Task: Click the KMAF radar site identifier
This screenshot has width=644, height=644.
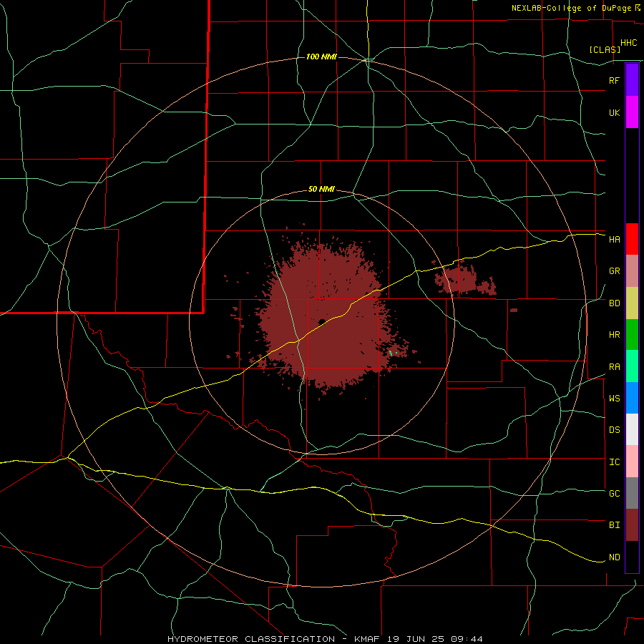Action: click(367, 639)
